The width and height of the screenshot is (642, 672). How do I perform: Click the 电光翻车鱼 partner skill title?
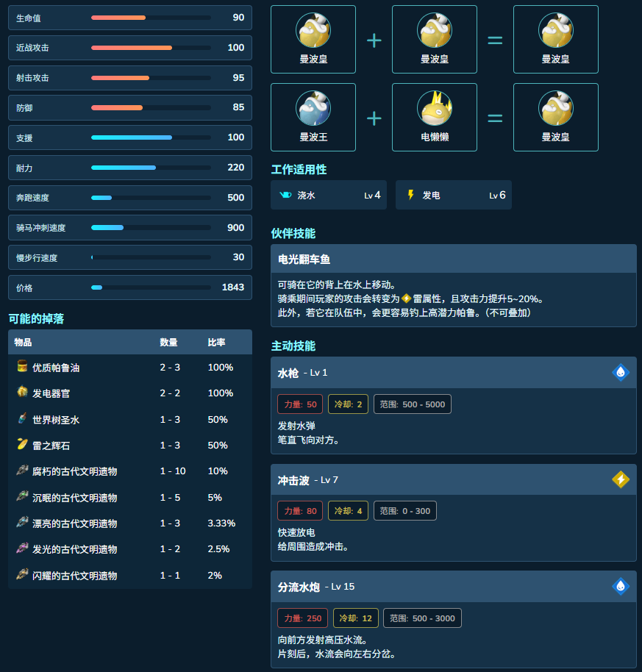click(x=304, y=260)
